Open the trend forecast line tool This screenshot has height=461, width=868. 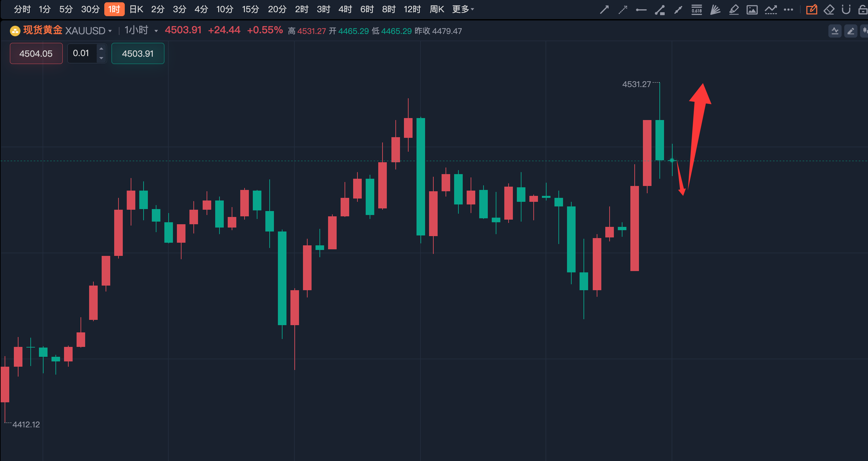point(770,10)
